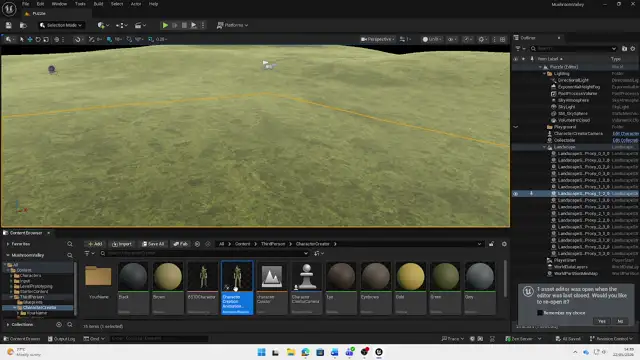Click the Fab button in the Content Browser
This screenshot has width=640, height=360.
tap(180, 244)
